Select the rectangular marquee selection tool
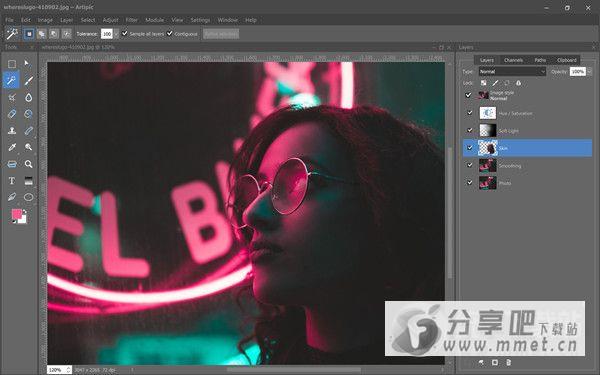The height and width of the screenshot is (375, 600). tap(12, 64)
